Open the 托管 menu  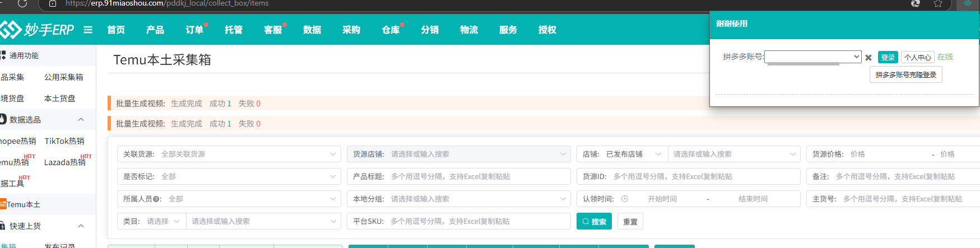(x=234, y=30)
